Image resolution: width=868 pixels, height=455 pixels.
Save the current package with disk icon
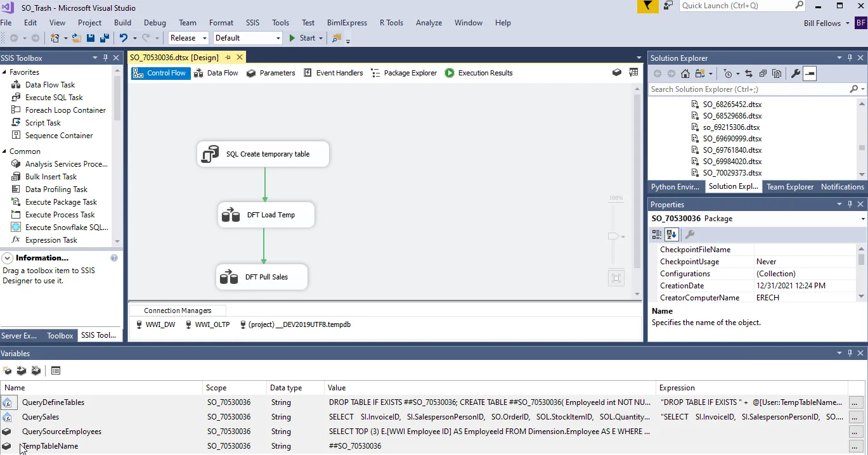coord(91,38)
